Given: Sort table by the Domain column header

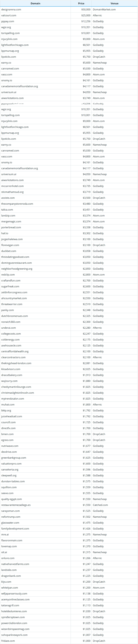Looking at the screenshot, I should (35, 4).
